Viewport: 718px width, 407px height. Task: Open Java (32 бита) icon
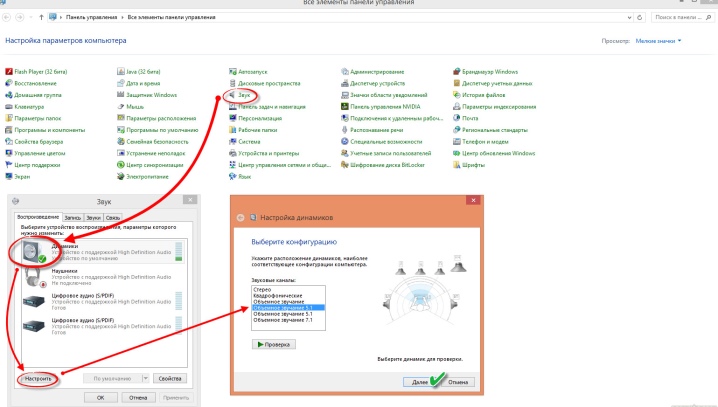click(120, 71)
